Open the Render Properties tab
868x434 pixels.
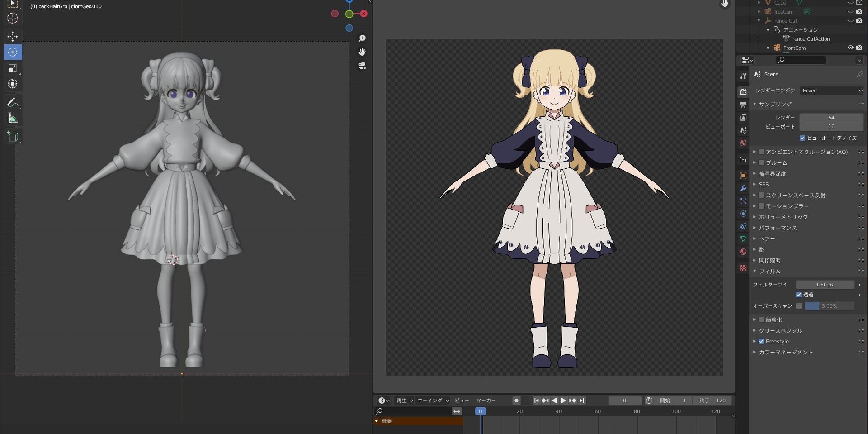click(x=743, y=92)
